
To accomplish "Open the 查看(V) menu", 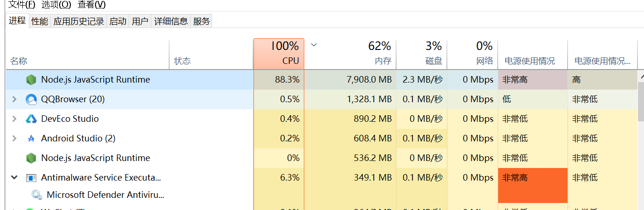I will tap(91, 5).
